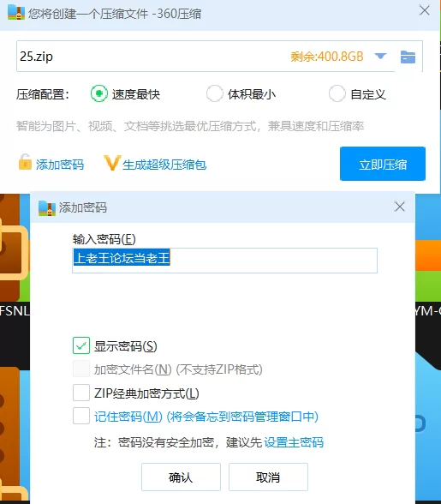Click the 生成超级压缩包 link
This screenshot has width=441, height=504.
(164, 165)
